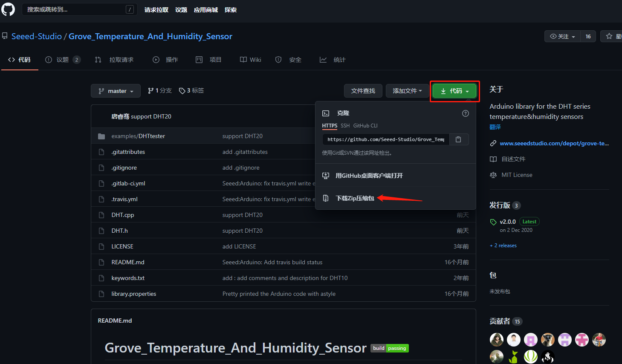Open 议题 in top navigation
Image resolution: width=622 pixels, height=364 pixels.
click(x=181, y=10)
